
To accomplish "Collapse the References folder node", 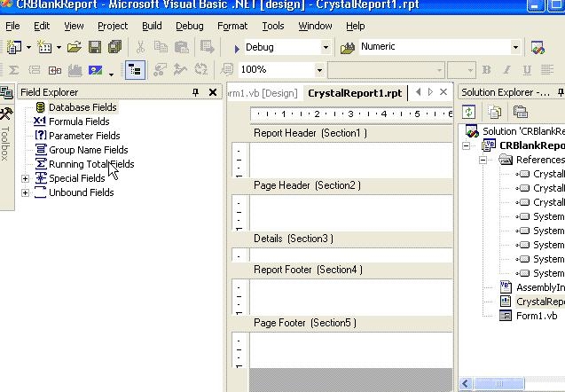I will tap(483, 160).
